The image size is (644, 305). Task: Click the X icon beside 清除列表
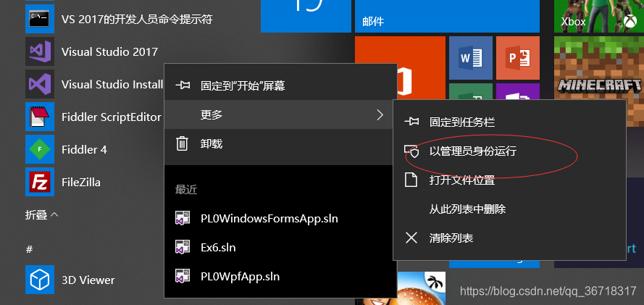(411, 238)
